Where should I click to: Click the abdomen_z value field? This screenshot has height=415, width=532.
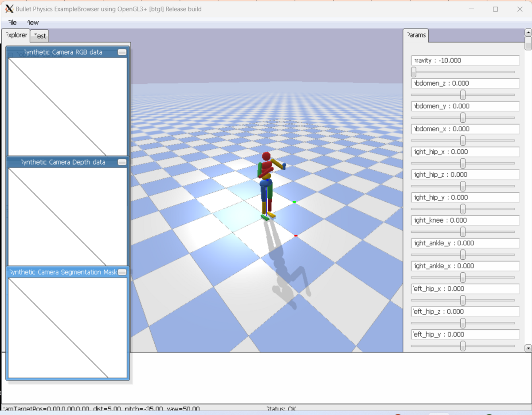465,83
